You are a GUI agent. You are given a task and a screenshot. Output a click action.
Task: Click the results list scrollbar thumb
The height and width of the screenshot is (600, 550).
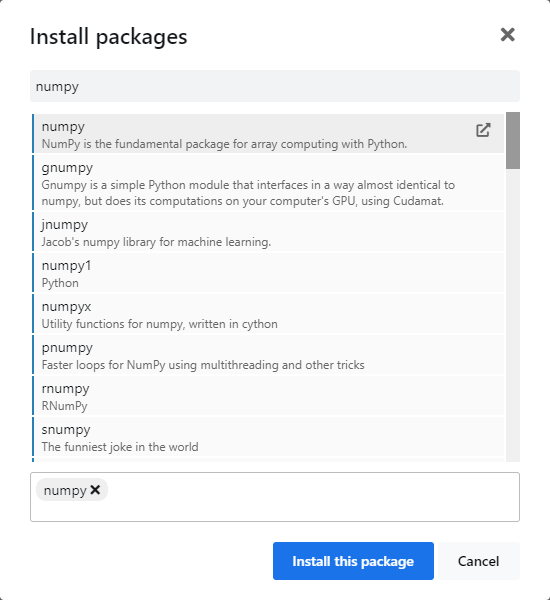512,140
